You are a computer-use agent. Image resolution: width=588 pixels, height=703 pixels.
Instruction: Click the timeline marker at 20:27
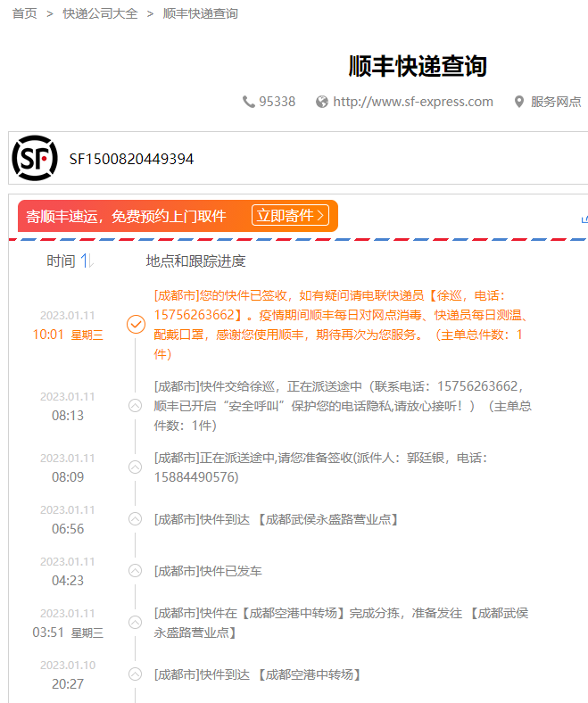[135, 674]
